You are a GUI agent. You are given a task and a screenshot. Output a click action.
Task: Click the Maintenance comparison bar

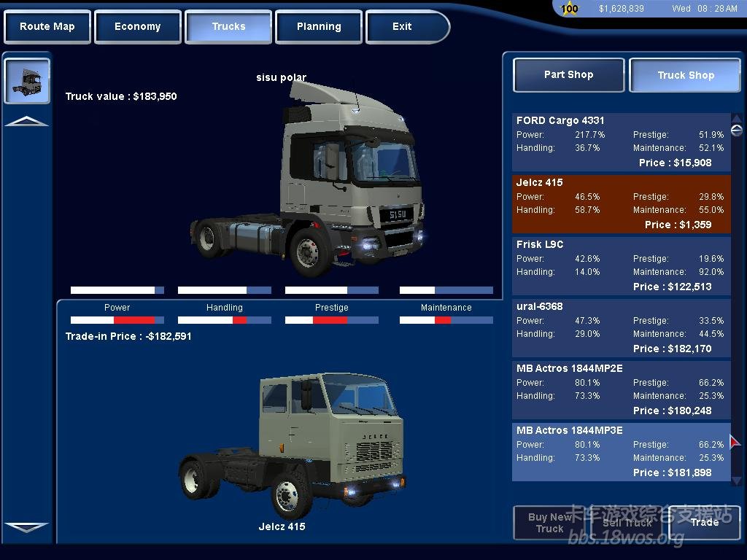pyautogui.click(x=446, y=320)
